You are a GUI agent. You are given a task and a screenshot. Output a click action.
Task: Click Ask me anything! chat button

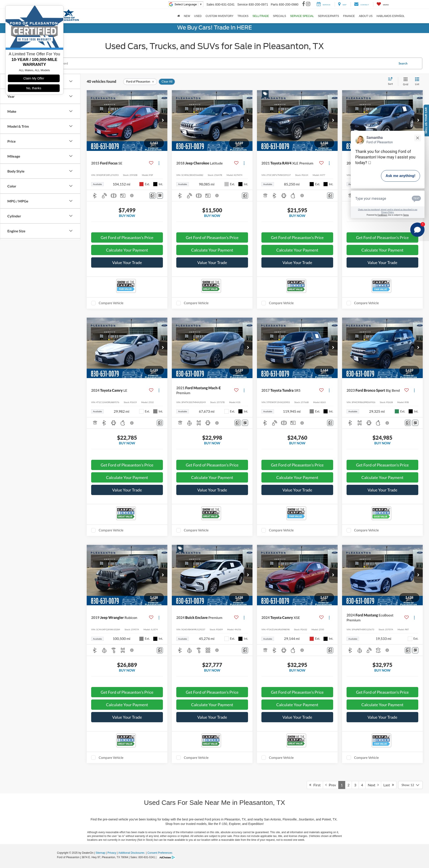pos(400,176)
